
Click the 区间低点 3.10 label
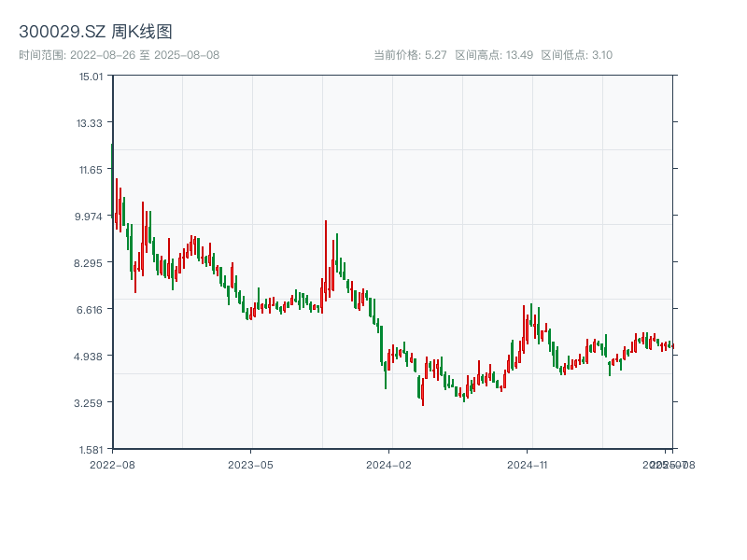(x=576, y=55)
